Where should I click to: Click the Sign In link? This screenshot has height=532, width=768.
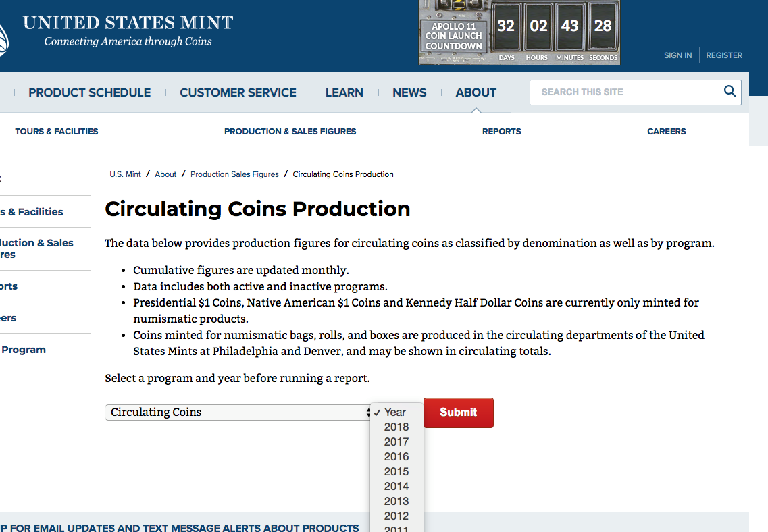pyautogui.click(x=677, y=55)
